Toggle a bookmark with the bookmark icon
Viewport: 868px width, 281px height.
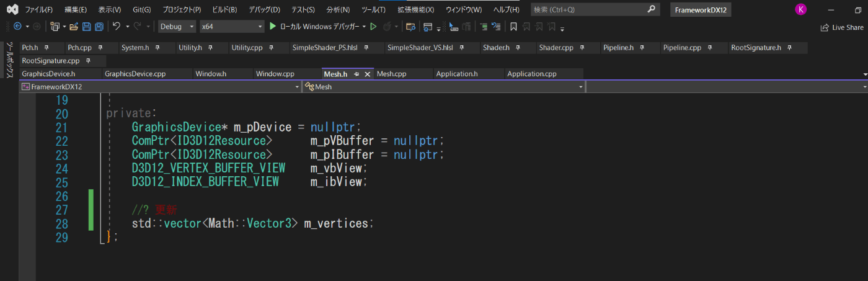513,26
